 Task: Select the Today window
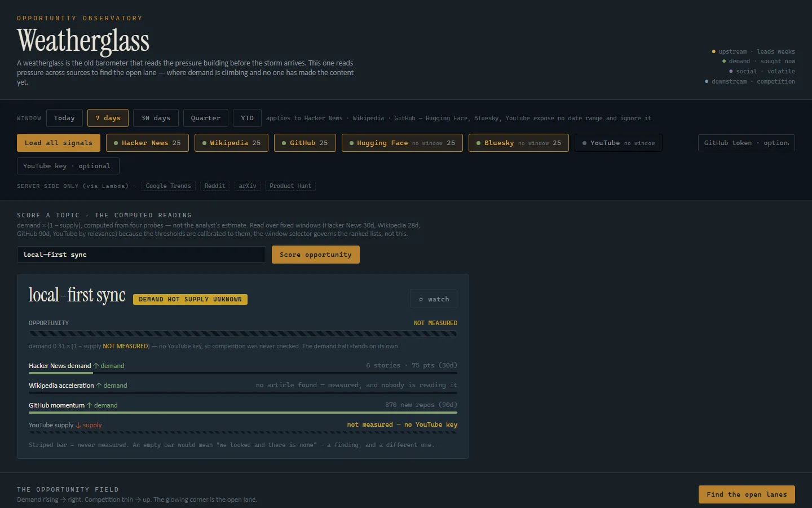(x=64, y=118)
